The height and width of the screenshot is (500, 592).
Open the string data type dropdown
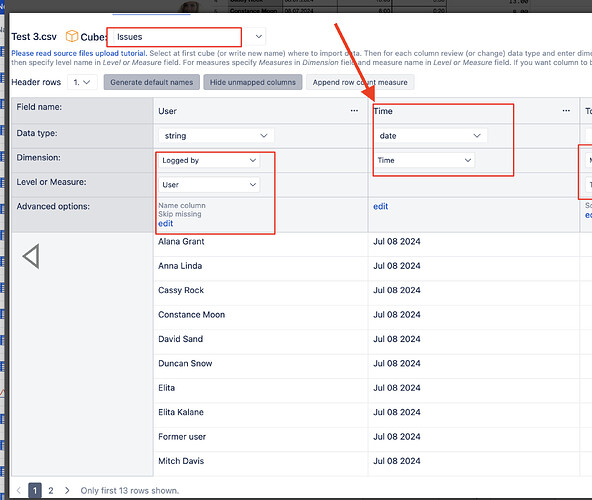pos(216,136)
